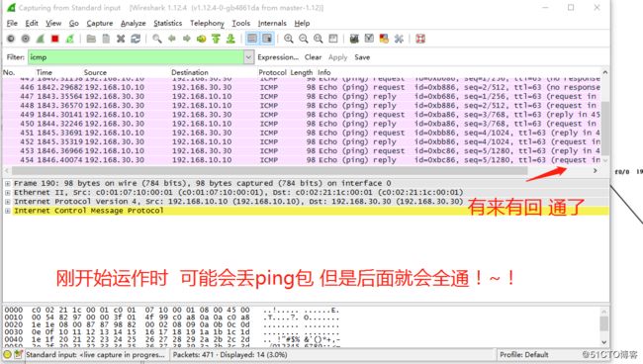Sort by the Protocol column header
Screen dimensions: 643x364
272,72
